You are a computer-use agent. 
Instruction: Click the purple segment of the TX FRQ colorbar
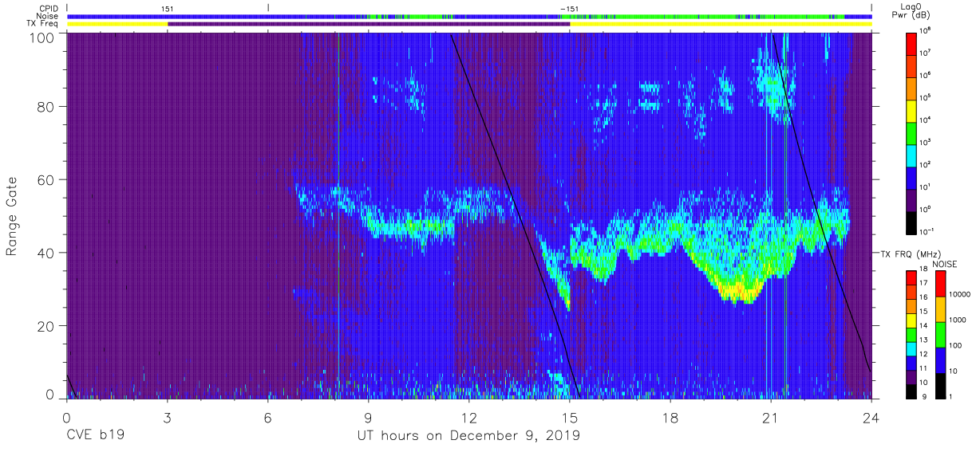click(x=911, y=376)
